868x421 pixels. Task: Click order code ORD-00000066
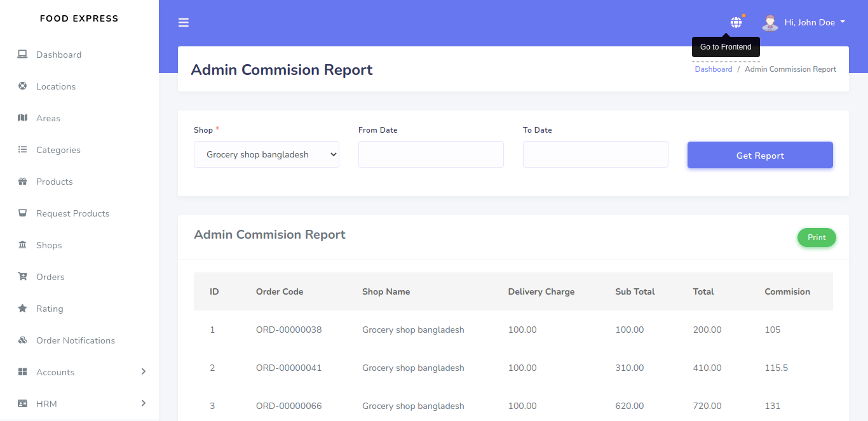tap(289, 406)
